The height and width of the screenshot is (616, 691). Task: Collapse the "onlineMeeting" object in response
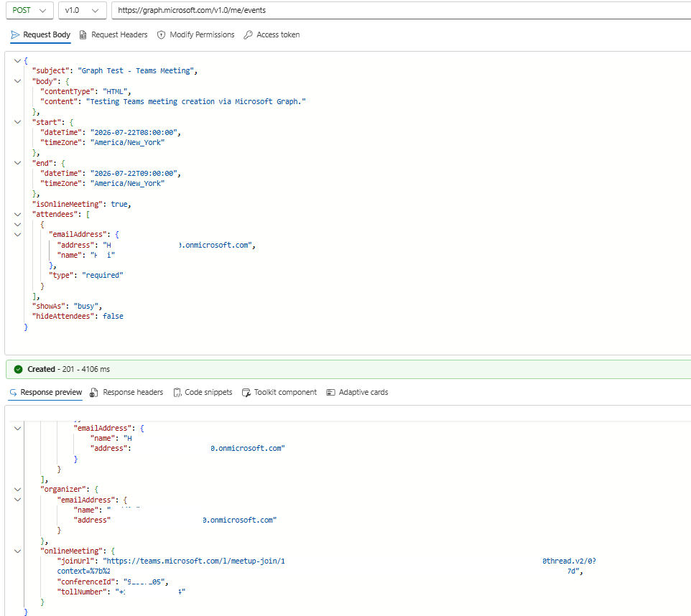point(18,551)
